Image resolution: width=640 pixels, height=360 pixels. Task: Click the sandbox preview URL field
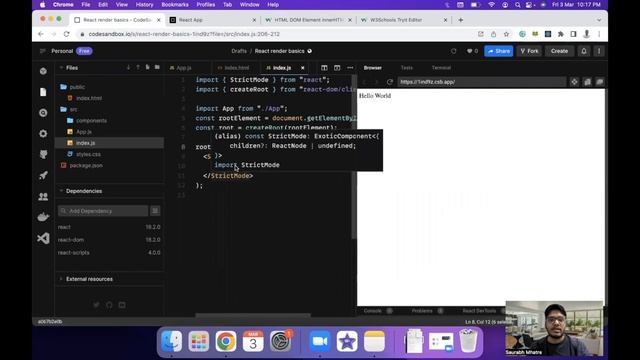(x=482, y=82)
